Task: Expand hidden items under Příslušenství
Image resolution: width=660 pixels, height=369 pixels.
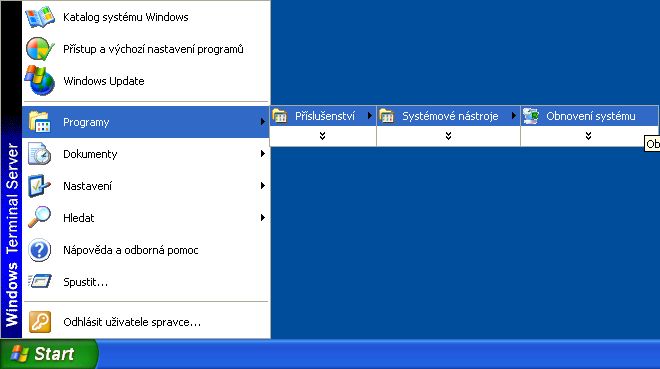Action: (x=322, y=136)
